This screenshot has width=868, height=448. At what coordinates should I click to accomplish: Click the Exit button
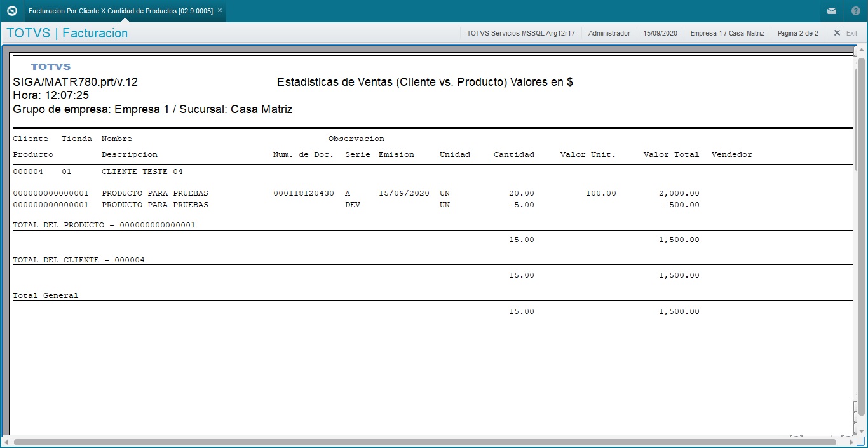846,33
